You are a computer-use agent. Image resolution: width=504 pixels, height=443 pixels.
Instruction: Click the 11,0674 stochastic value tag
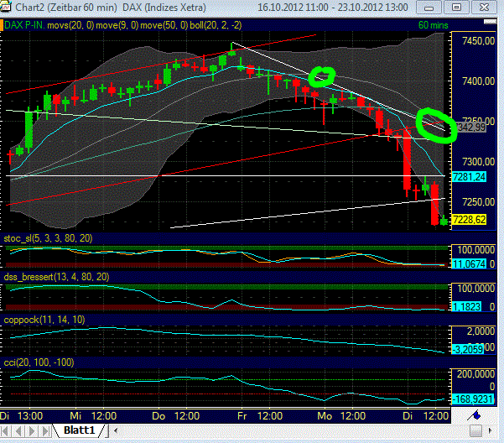click(469, 264)
